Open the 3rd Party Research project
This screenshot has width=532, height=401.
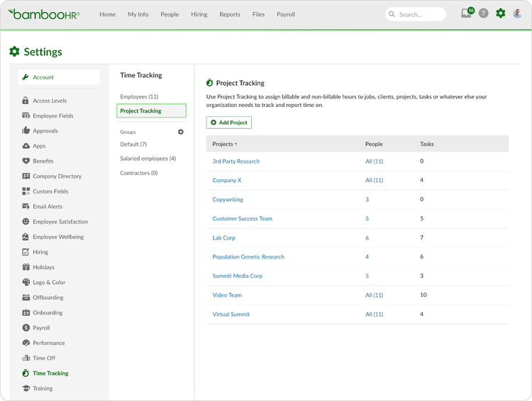point(235,162)
